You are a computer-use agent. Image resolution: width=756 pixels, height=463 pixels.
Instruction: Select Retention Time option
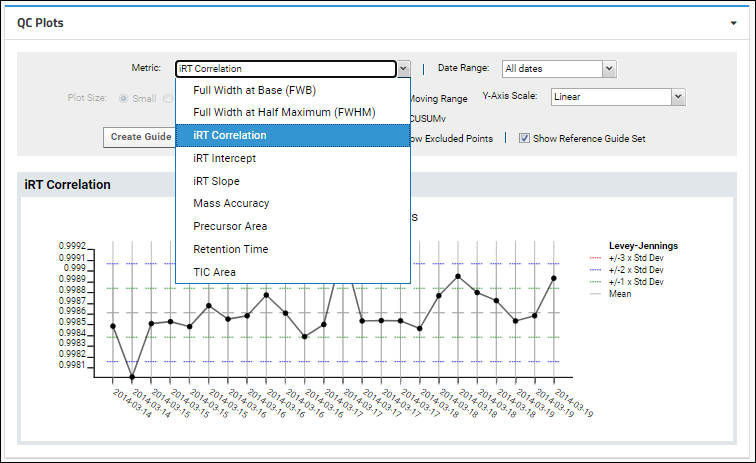tap(231, 249)
